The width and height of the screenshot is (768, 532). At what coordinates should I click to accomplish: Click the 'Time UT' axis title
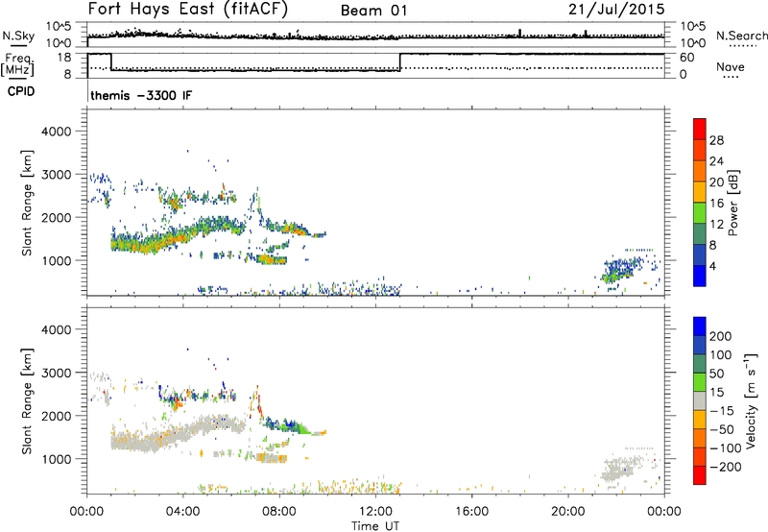point(375,526)
